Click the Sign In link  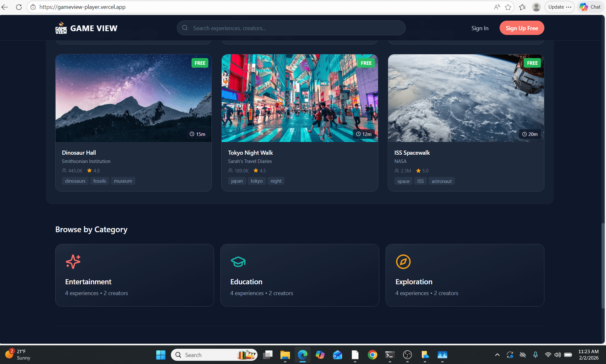click(x=480, y=28)
